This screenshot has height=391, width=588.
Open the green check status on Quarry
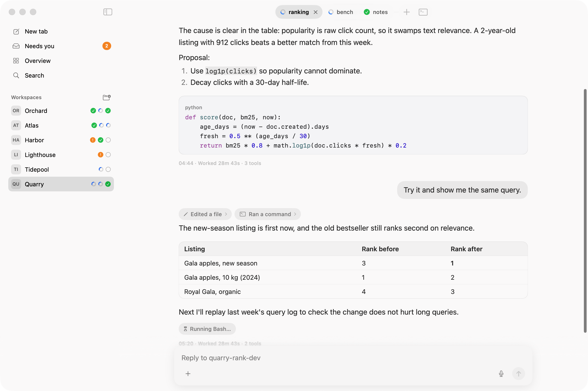(x=108, y=184)
